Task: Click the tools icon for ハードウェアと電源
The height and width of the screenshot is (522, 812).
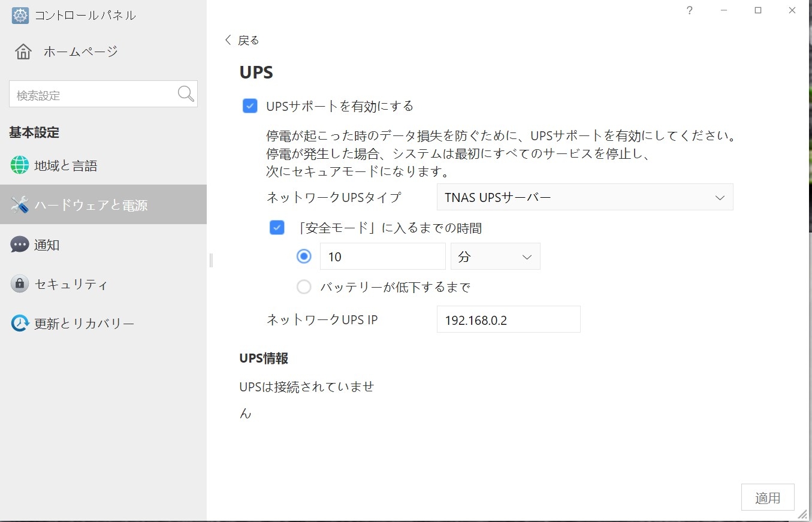Action: point(19,205)
